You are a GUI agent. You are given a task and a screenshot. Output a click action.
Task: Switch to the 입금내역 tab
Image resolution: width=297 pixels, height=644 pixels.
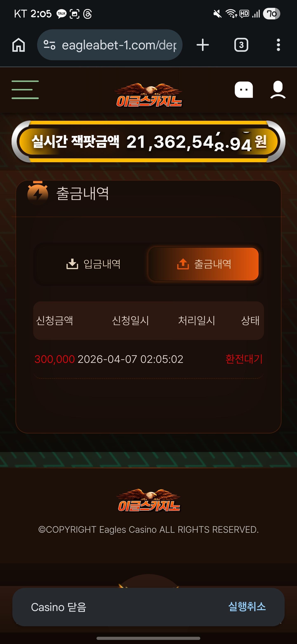click(93, 264)
